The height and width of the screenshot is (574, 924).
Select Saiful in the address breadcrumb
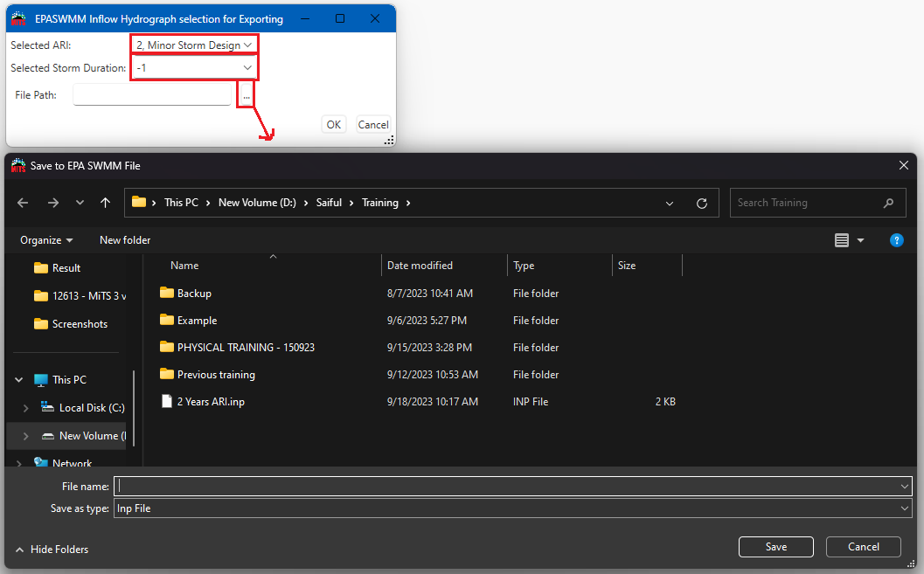pyautogui.click(x=329, y=203)
